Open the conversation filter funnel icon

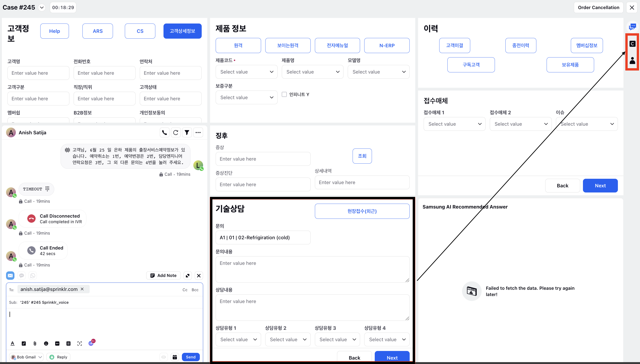point(187,132)
